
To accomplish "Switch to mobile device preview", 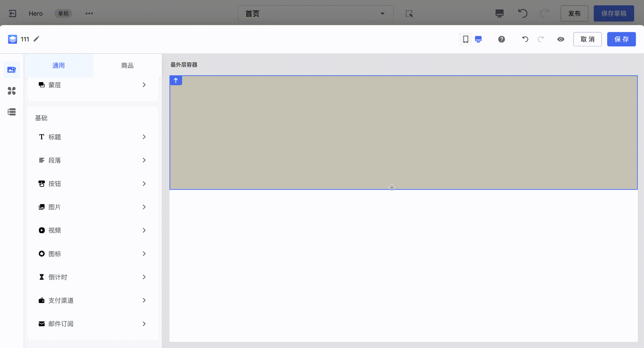I will coord(465,39).
